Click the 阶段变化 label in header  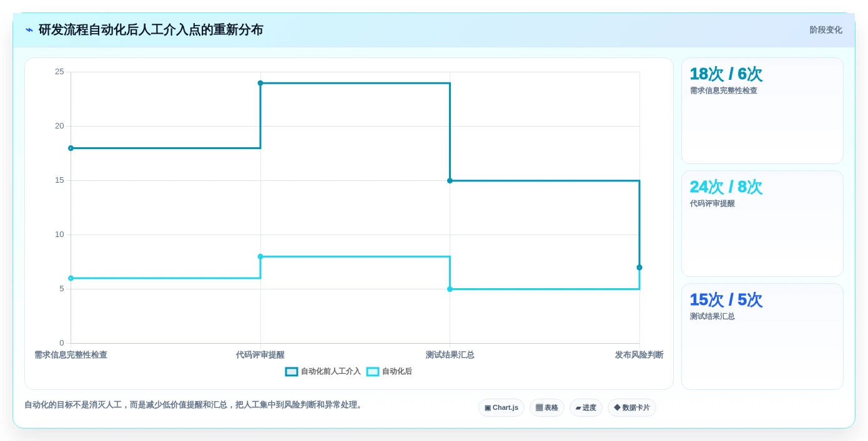[826, 30]
